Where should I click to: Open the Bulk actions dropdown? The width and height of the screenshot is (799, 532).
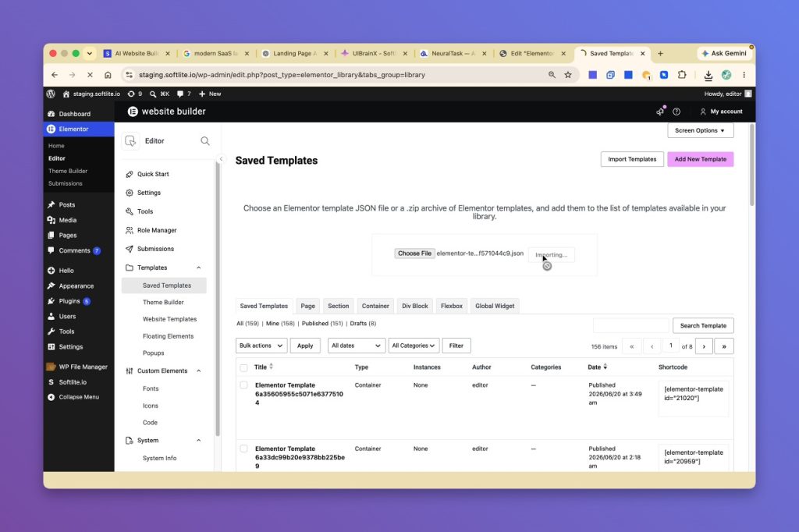click(x=261, y=346)
